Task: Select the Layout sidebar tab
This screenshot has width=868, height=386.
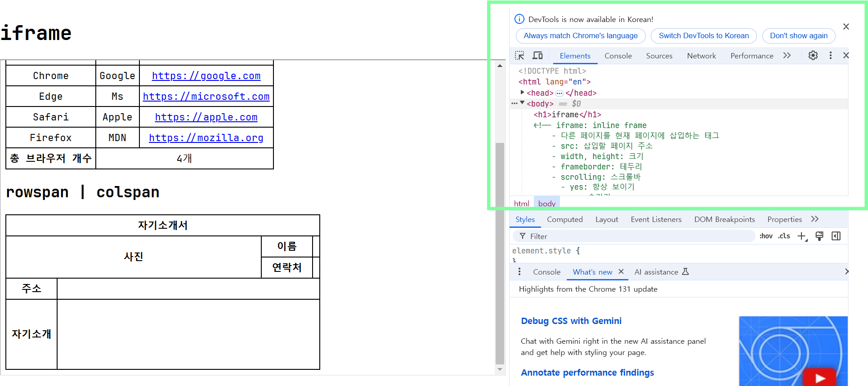Action: point(607,219)
